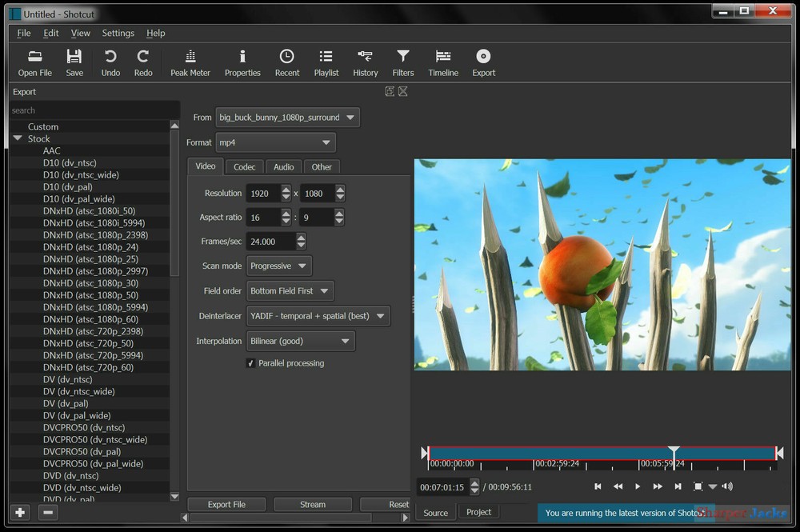The height and width of the screenshot is (532, 800).
Task: Expand the Scan mode dropdown
Action: tap(278, 266)
